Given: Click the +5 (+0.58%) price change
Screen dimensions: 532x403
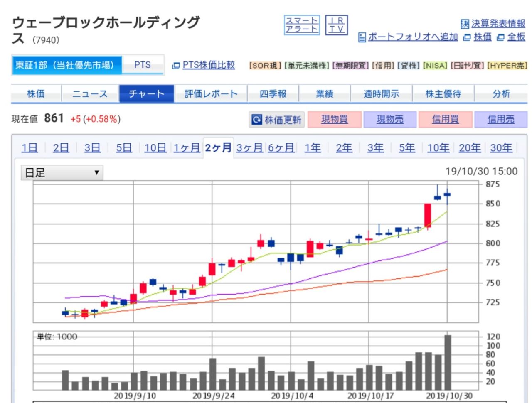Looking at the screenshot, I should (x=96, y=119).
